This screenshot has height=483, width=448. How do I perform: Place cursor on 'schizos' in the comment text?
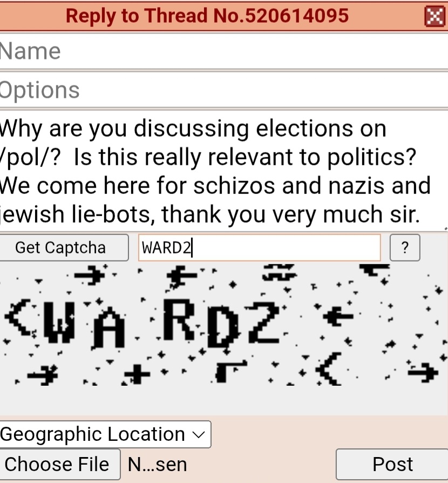coord(234,186)
